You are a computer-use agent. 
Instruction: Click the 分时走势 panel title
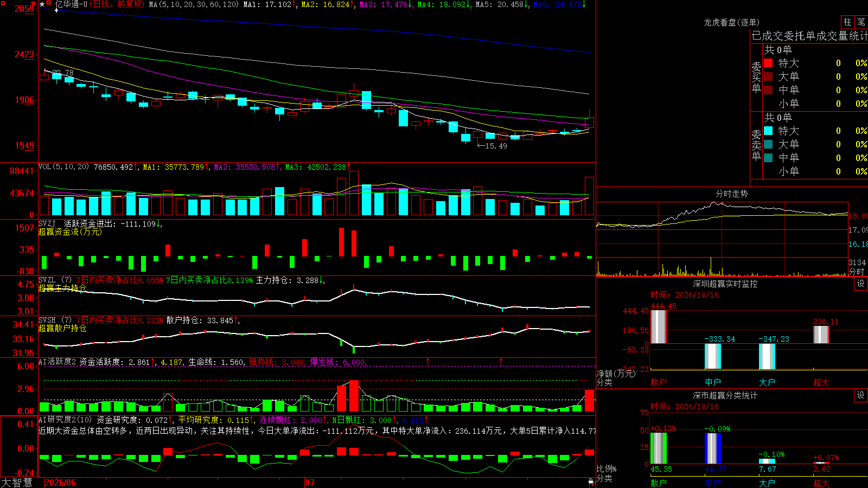click(x=731, y=194)
